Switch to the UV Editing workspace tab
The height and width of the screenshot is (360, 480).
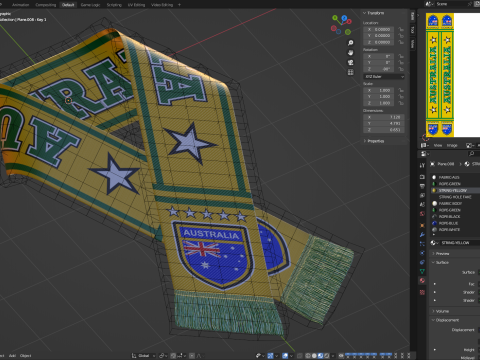click(136, 5)
